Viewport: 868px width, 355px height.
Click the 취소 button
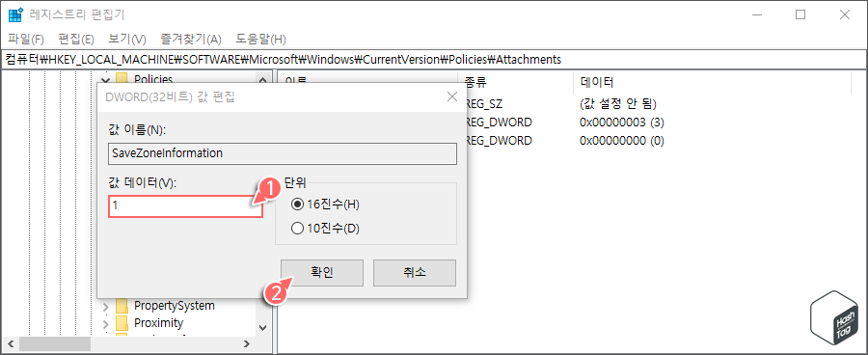[x=415, y=272]
